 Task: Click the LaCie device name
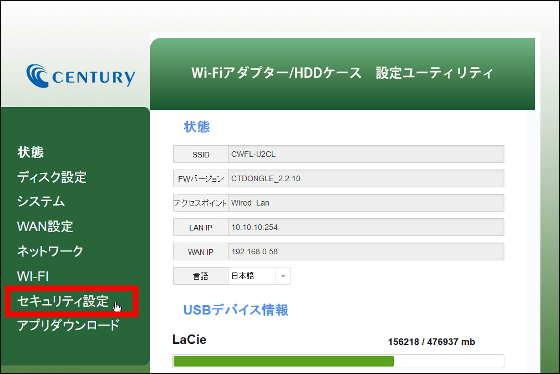pos(189,339)
